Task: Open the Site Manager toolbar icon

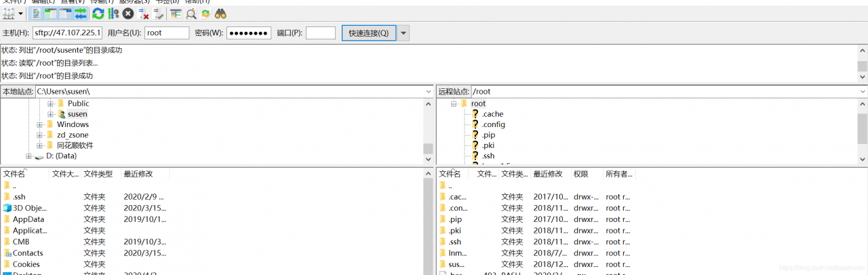Action: pyautogui.click(x=9, y=13)
